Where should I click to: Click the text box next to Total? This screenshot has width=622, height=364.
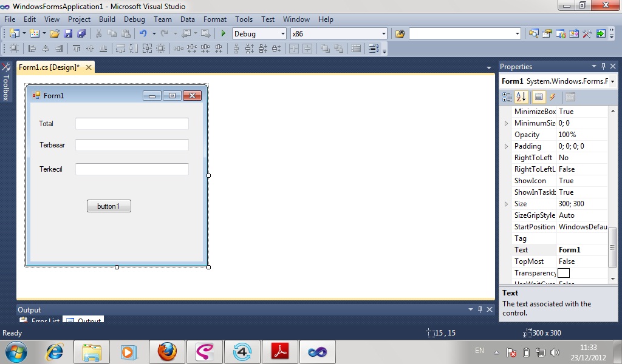coord(132,124)
